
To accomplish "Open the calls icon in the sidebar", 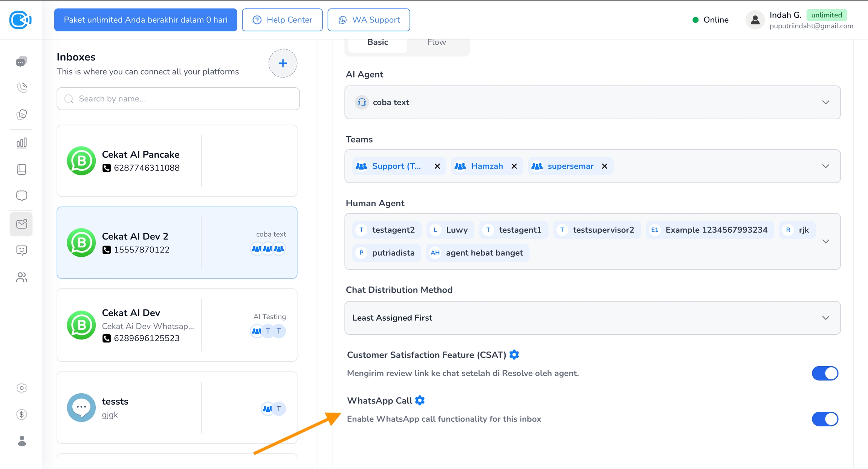I will coord(21,88).
